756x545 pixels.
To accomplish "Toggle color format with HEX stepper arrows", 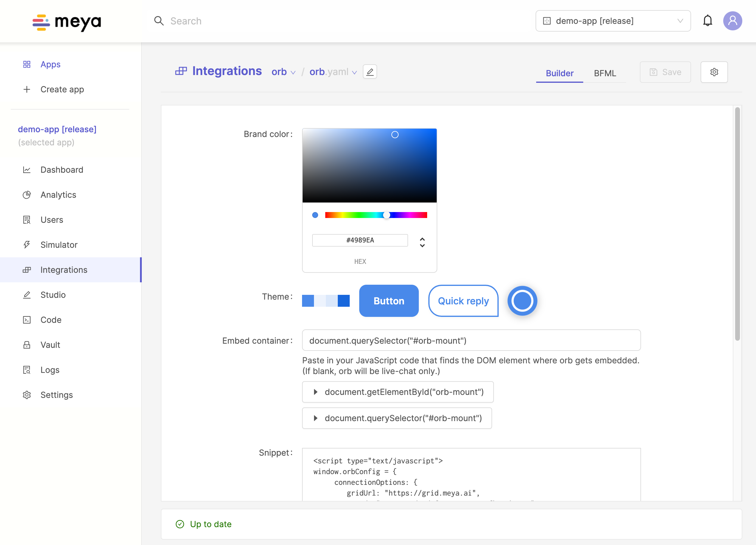I will pos(422,242).
